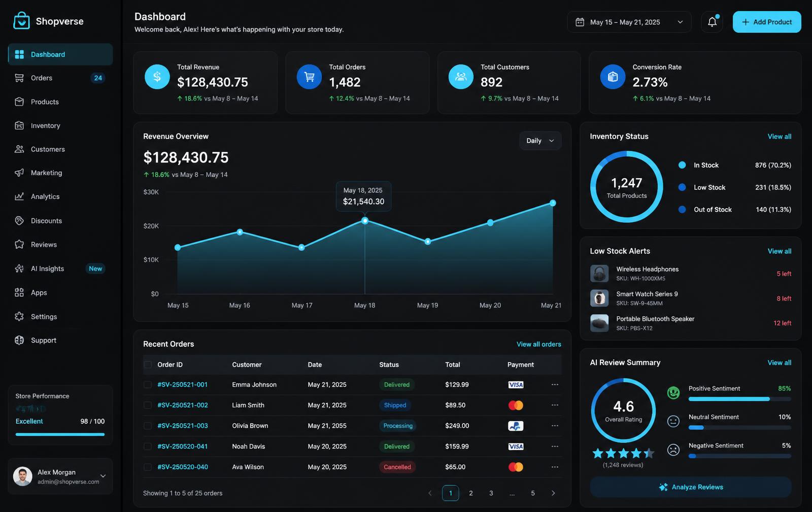Click Visa payment icon for Emma Johnson

tap(516, 385)
